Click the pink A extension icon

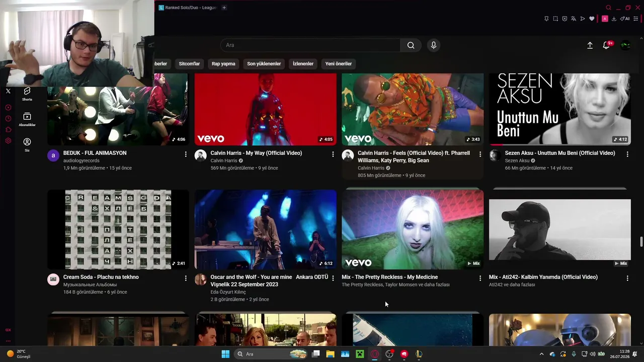[x=605, y=19]
